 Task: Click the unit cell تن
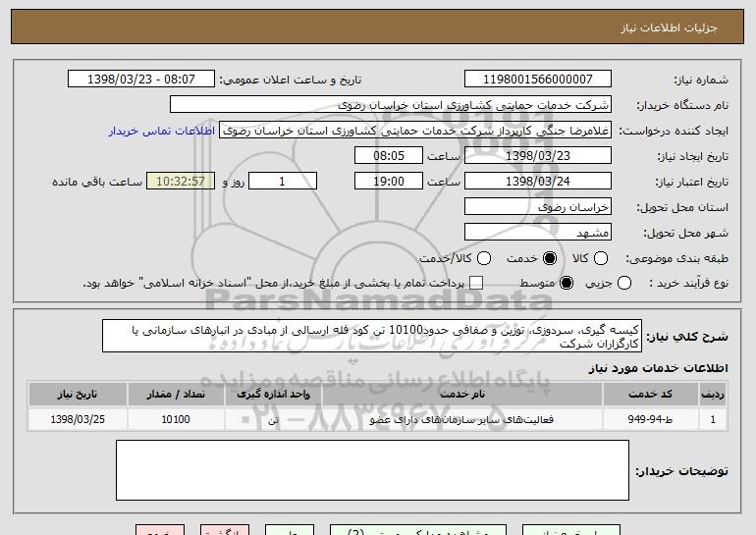[x=273, y=419]
